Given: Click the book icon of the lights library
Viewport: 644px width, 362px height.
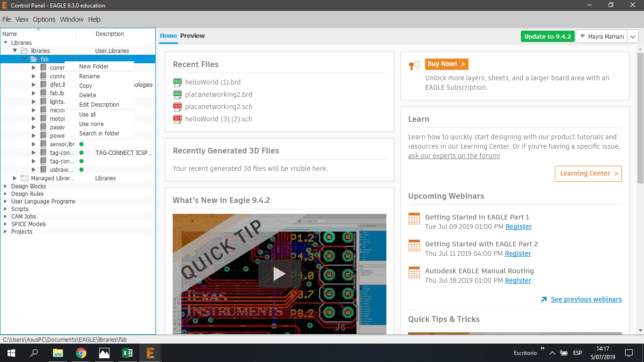Looking at the screenshot, I should click(x=44, y=101).
